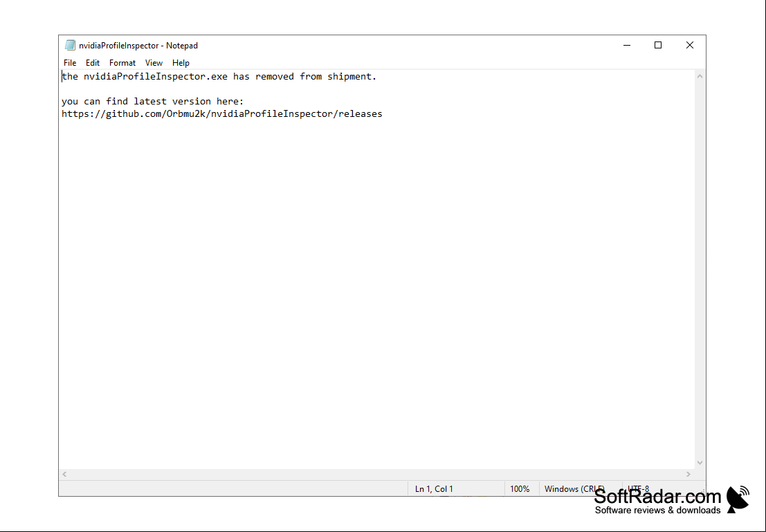Click the line 'you can find latest version here:'
The height and width of the screenshot is (532, 766).
[152, 102]
